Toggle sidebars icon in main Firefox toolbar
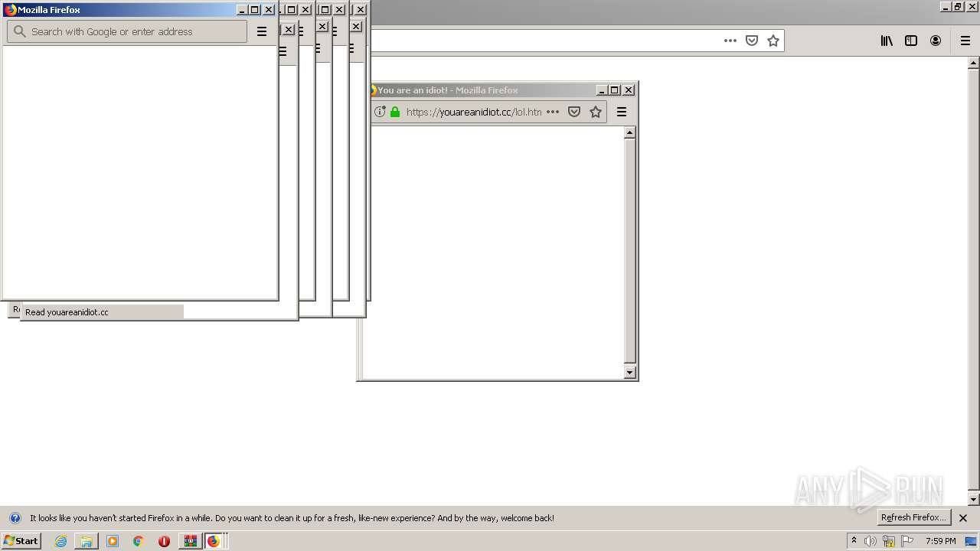 911,41
